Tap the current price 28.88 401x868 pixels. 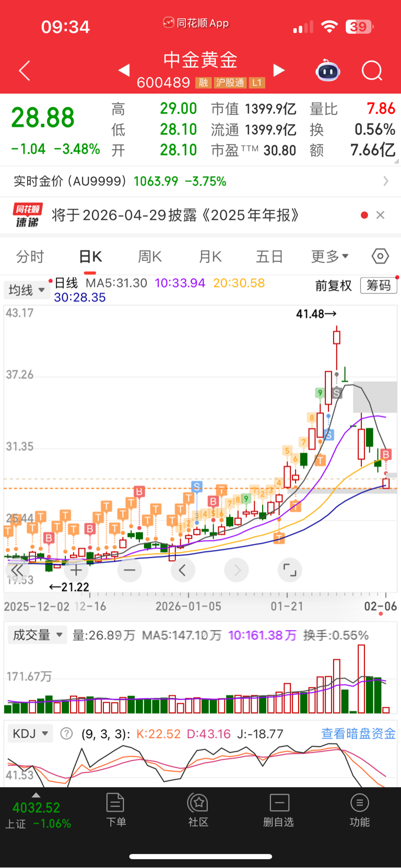pyautogui.click(x=43, y=117)
